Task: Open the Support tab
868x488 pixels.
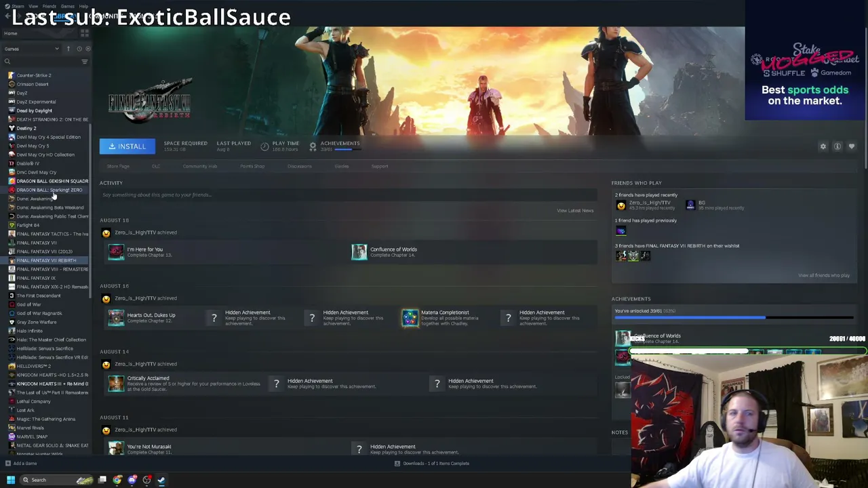Action: coord(380,167)
